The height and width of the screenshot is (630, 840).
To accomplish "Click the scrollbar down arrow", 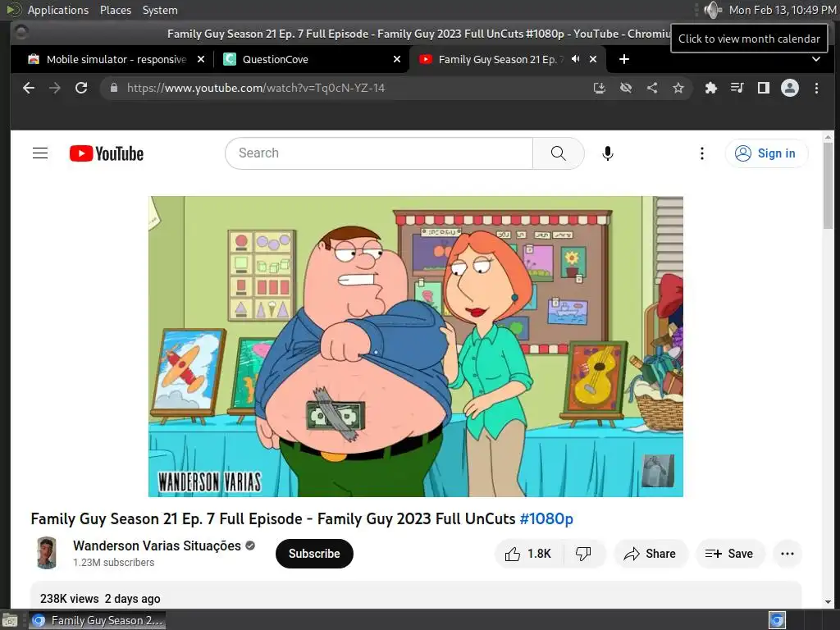I will (x=829, y=603).
